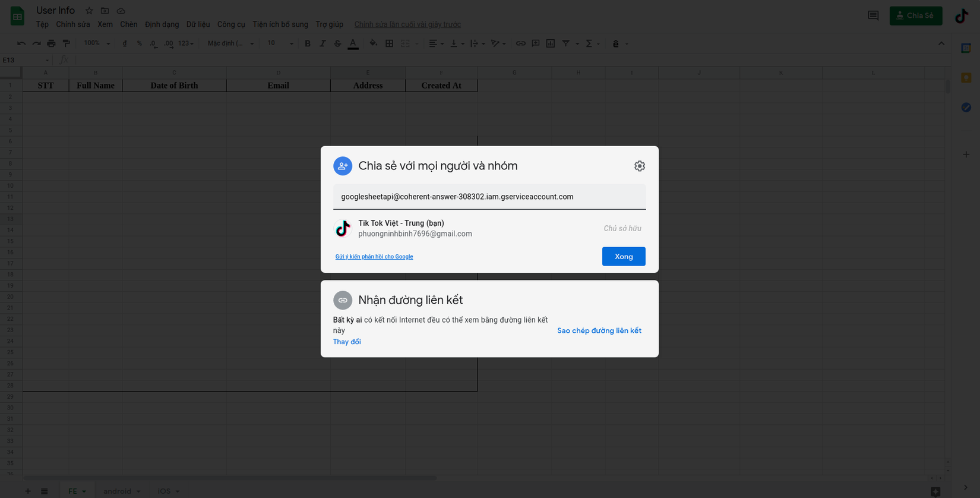Open the Tệp menu
The image size is (980, 498).
point(42,24)
